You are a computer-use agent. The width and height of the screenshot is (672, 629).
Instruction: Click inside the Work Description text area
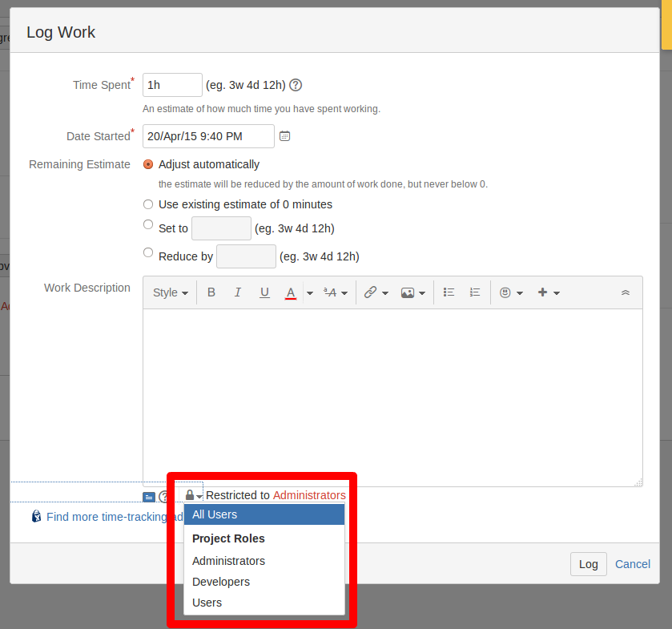tap(392, 397)
